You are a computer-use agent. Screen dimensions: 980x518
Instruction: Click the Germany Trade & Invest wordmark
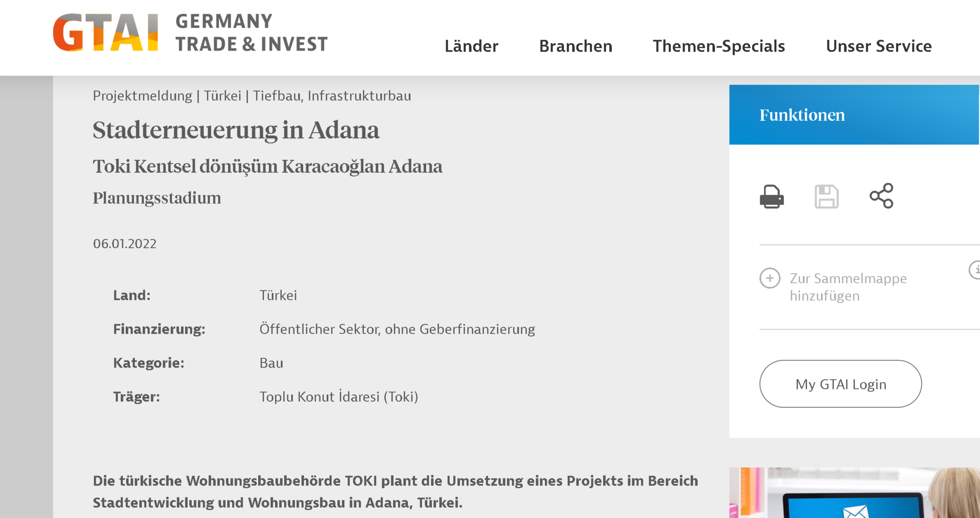[252, 33]
